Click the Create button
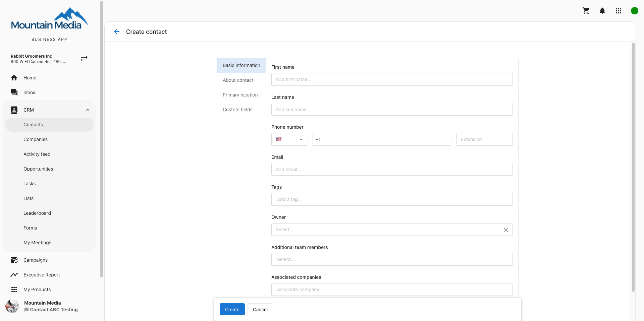 (232, 309)
